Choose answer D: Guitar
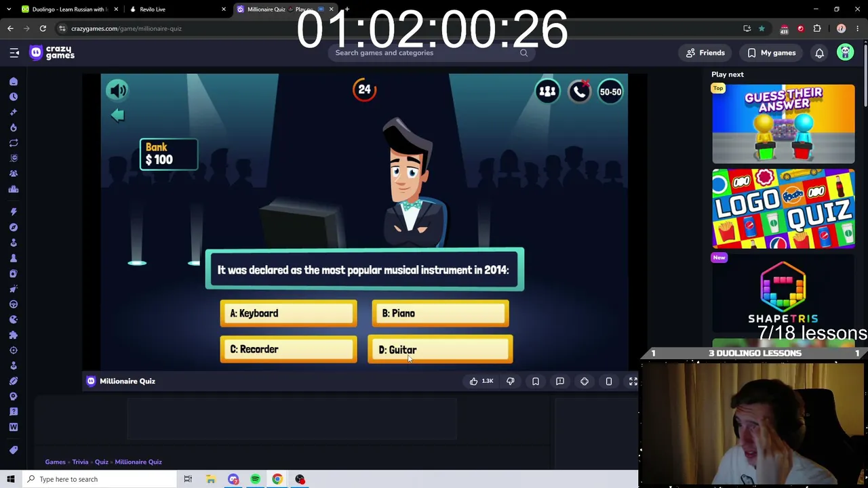 click(x=440, y=350)
